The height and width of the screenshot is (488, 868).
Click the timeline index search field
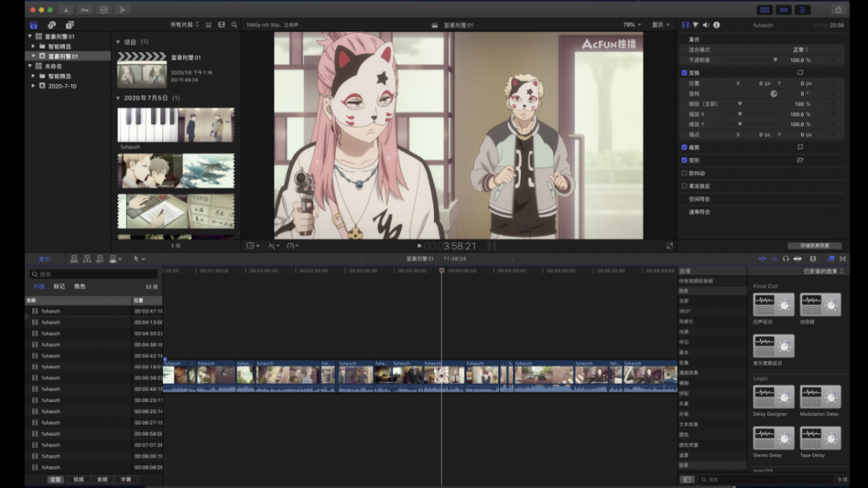click(94, 274)
